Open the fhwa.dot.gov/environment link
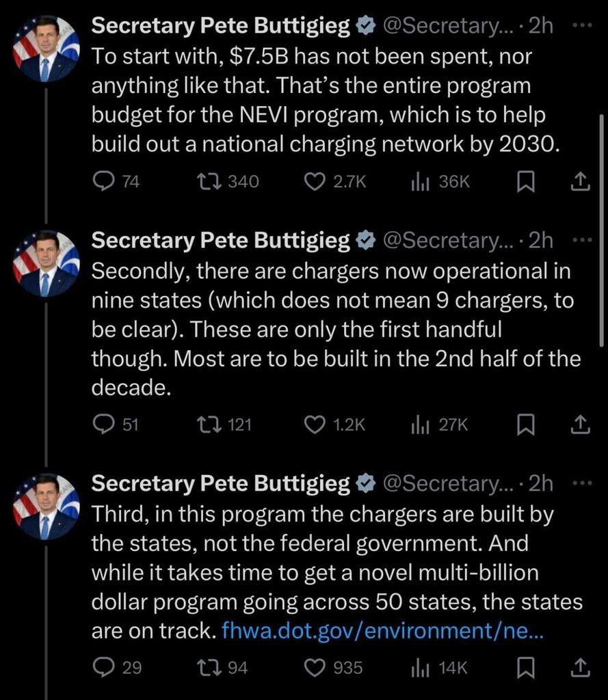Screen dimensions: 608x700 [x=382, y=630]
